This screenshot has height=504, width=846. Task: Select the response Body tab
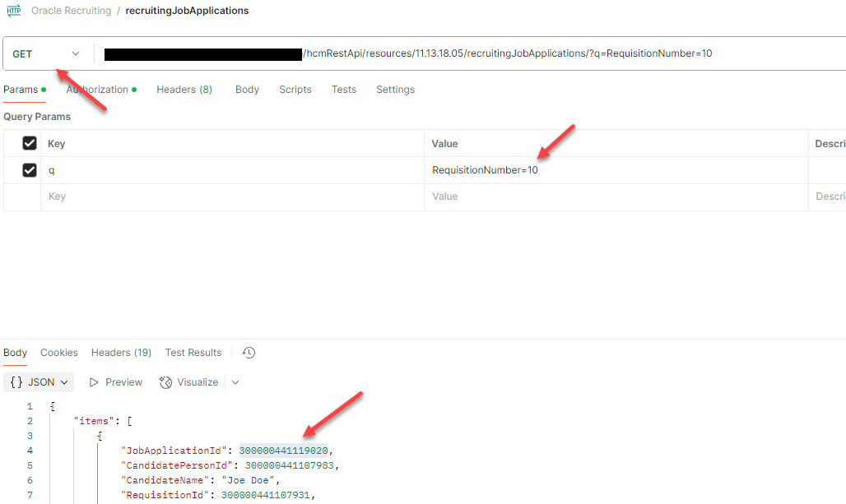click(15, 353)
